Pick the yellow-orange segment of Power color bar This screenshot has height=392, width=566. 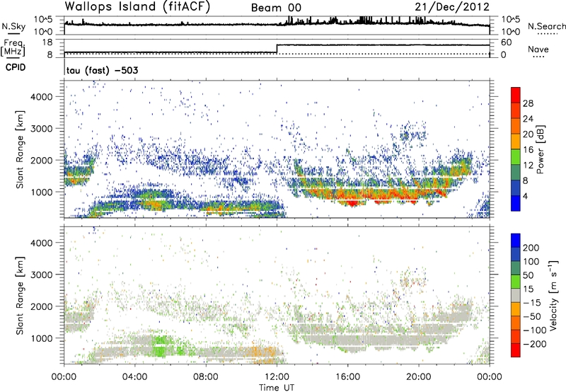coord(516,141)
